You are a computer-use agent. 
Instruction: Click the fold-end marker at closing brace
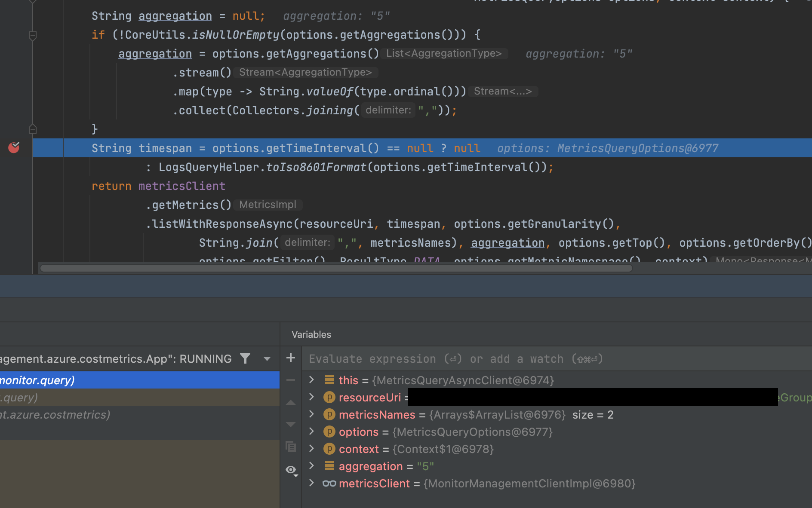pyautogui.click(x=33, y=129)
